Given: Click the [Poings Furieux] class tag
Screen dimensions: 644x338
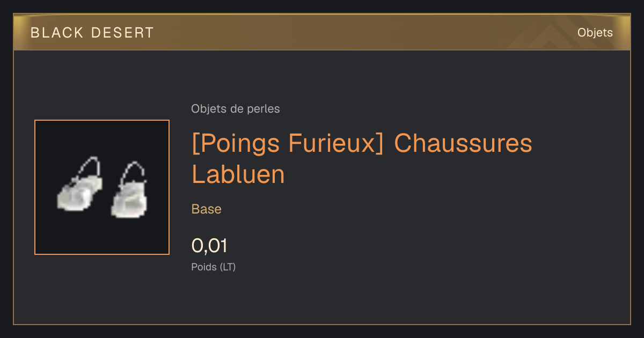Looking at the screenshot, I should (x=288, y=143).
